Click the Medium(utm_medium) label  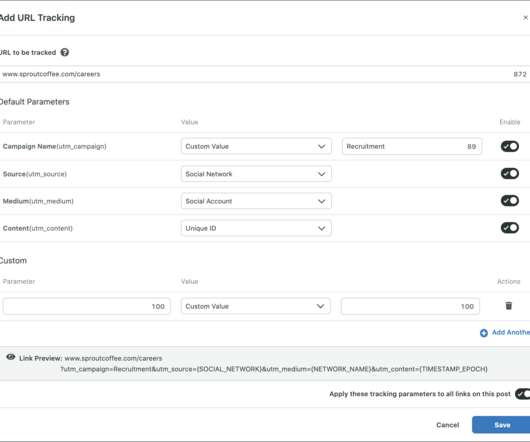pyautogui.click(x=38, y=201)
